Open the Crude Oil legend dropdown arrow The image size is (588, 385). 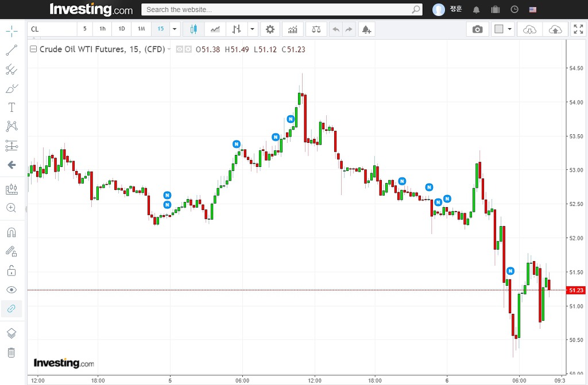pyautogui.click(x=169, y=49)
